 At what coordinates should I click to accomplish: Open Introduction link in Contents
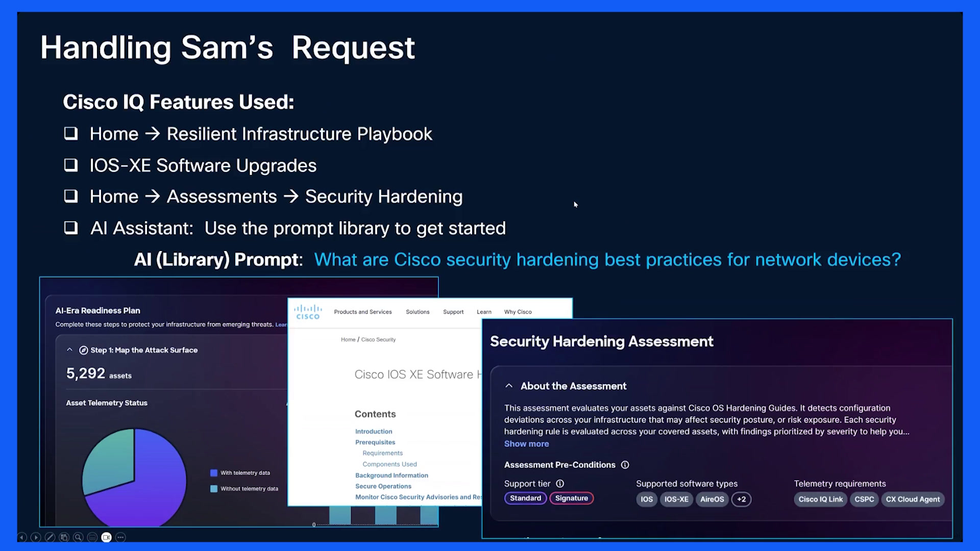click(374, 432)
